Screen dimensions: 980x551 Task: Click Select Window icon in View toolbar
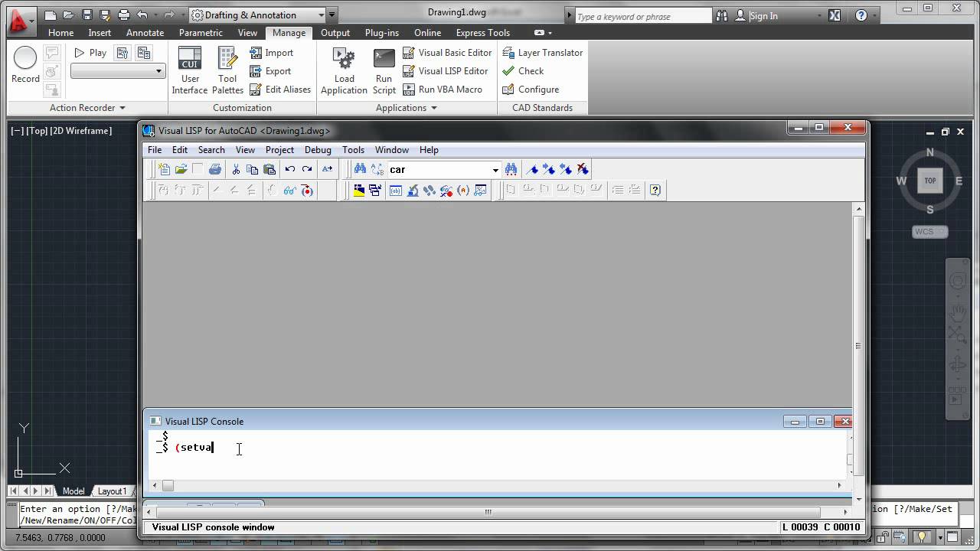click(x=375, y=191)
